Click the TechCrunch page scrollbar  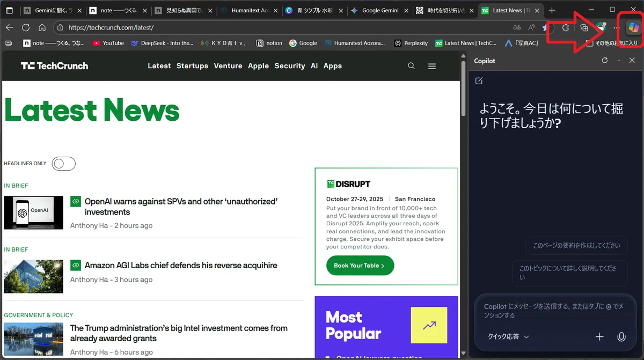(464, 89)
